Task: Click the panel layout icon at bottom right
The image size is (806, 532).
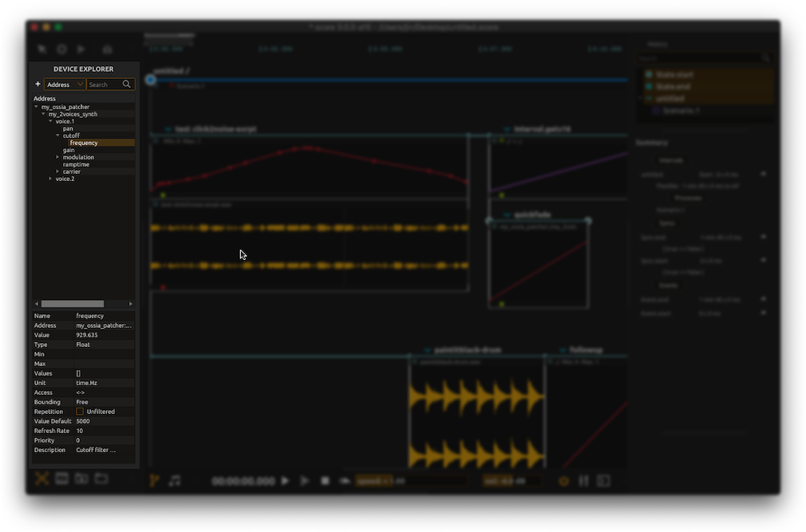Action: point(603,481)
